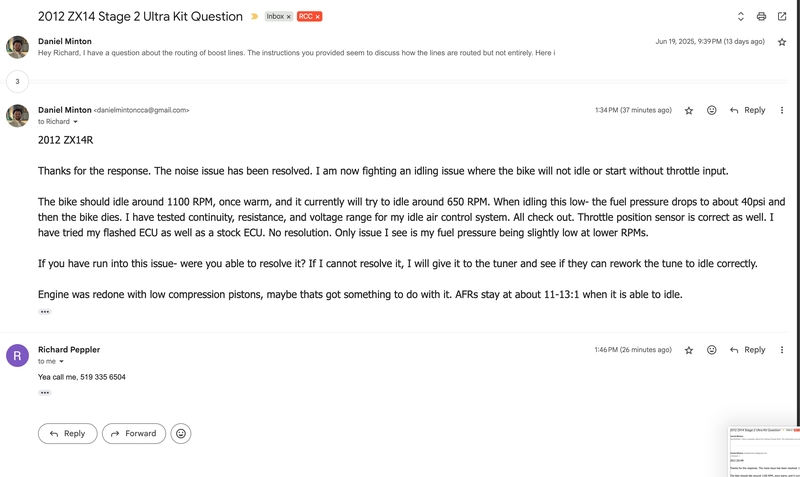
Task: Expand all messages in thread
Action: [740, 16]
